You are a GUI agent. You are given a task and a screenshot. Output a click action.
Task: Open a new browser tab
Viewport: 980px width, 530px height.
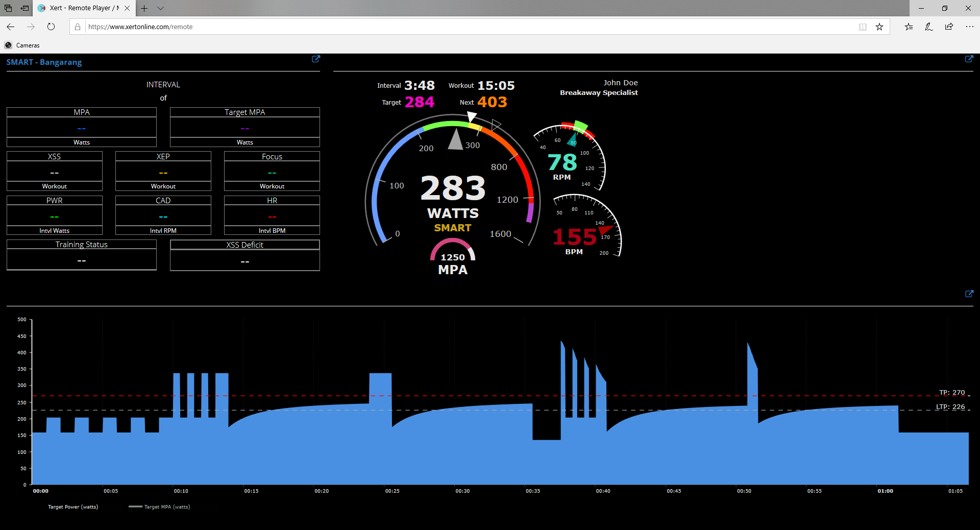click(x=144, y=8)
